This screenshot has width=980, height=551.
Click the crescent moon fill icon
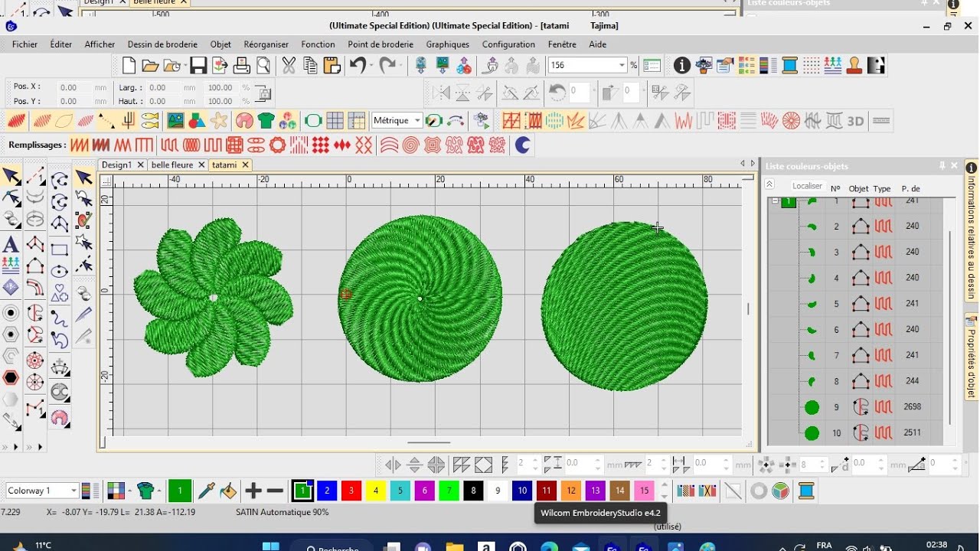(523, 145)
